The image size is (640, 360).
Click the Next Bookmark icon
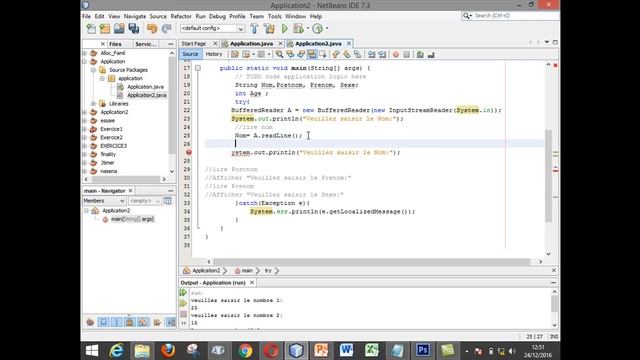[x=347, y=54]
